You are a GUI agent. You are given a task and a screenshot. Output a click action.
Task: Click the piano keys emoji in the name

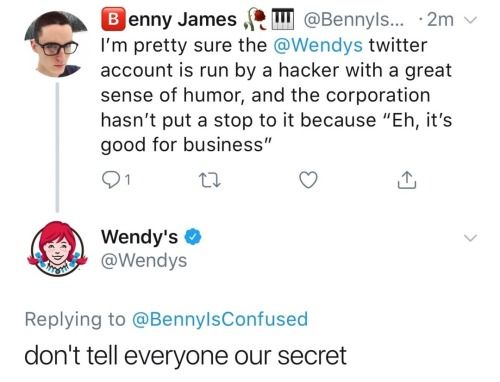(283, 19)
